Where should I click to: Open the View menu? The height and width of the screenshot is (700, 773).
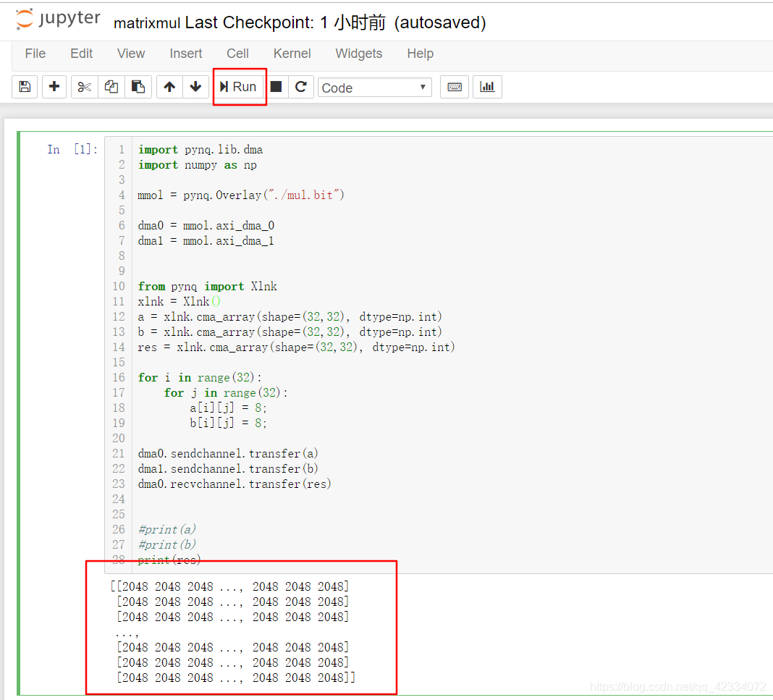131,54
